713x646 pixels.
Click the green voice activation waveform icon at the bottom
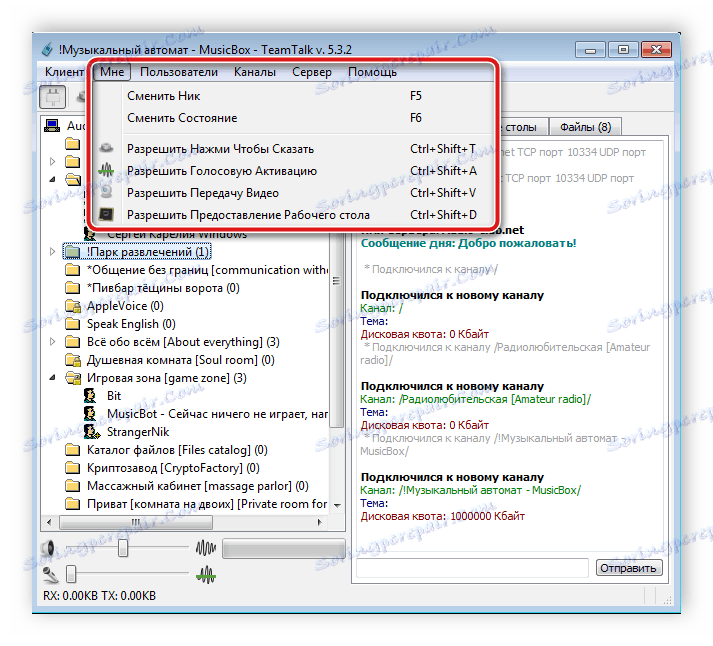[x=206, y=575]
